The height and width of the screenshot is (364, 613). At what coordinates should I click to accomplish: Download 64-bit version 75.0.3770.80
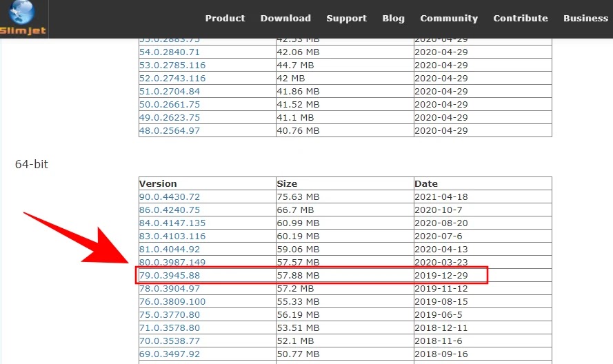coord(169,315)
